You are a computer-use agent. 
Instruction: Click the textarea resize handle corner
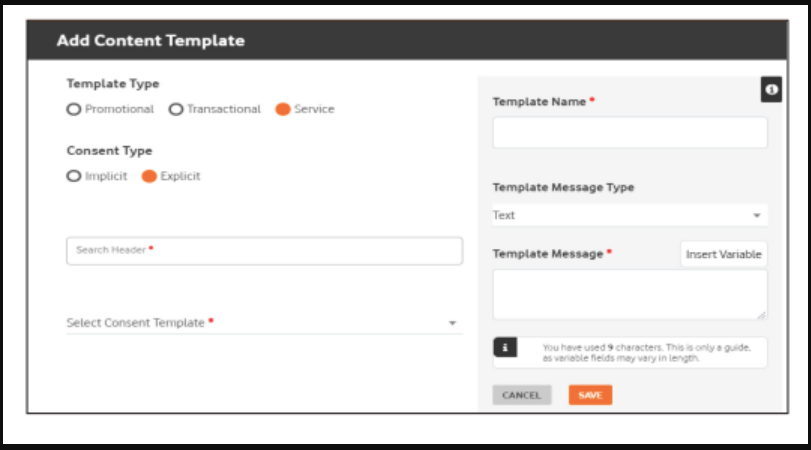tap(761, 314)
